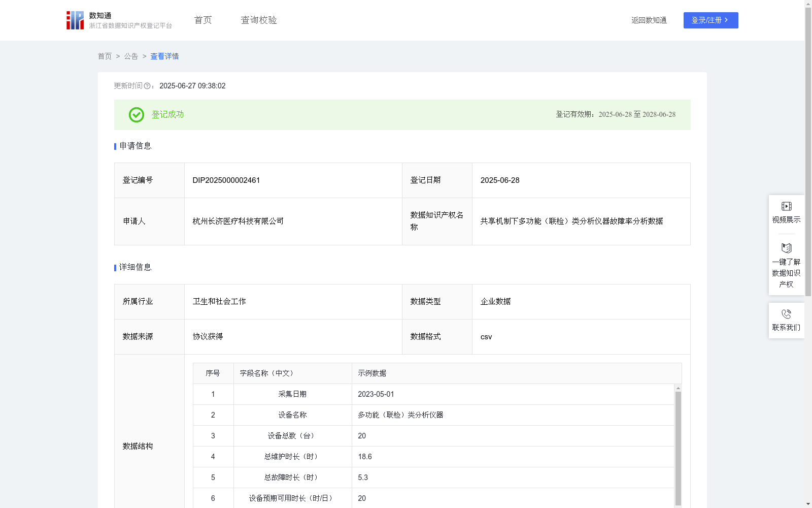This screenshot has height=508, width=812.
Task: Click the 申请信息 section heading
Action: (135, 146)
